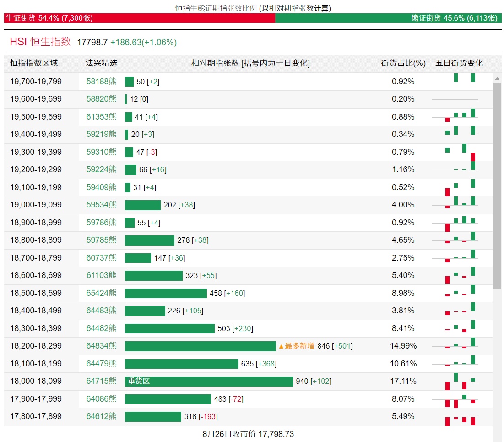Click the 街货占比(%) column header

pyautogui.click(x=403, y=63)
